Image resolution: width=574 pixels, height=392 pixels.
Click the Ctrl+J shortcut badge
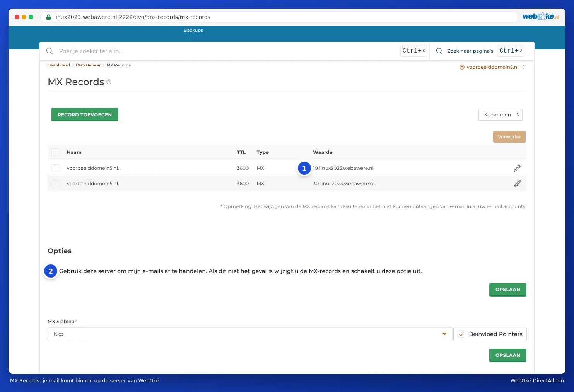tap(511, 51)
